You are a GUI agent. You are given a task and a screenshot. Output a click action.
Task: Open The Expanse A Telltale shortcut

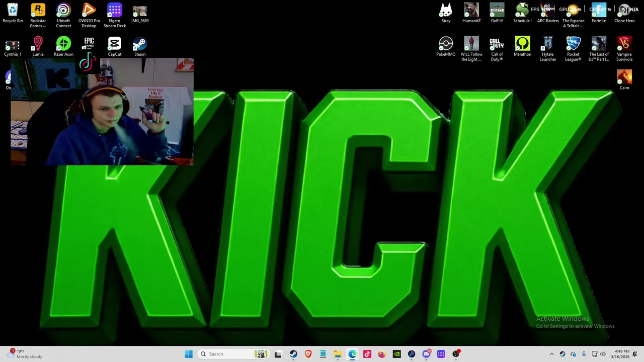[x=573, y=16]
